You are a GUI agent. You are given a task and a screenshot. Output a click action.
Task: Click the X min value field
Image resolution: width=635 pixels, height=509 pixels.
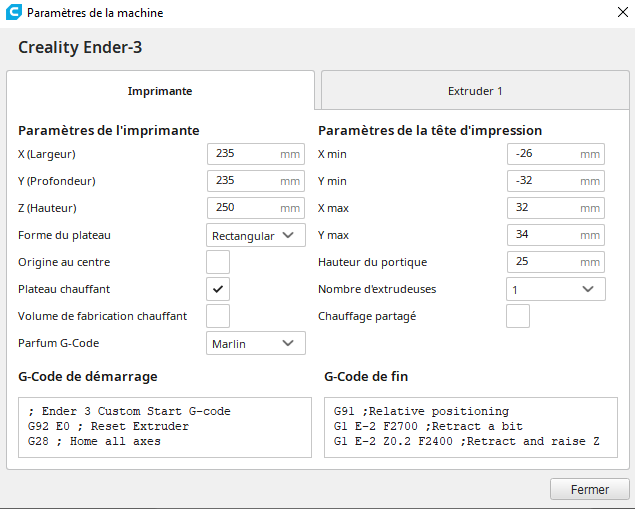click(543, 154)
